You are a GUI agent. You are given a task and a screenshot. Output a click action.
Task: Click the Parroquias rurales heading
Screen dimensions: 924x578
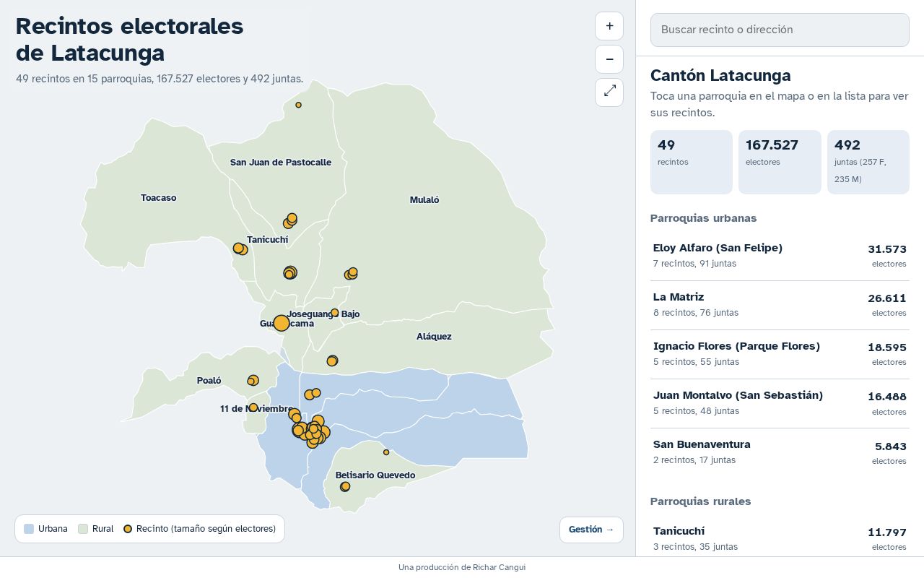pos(701,501)
